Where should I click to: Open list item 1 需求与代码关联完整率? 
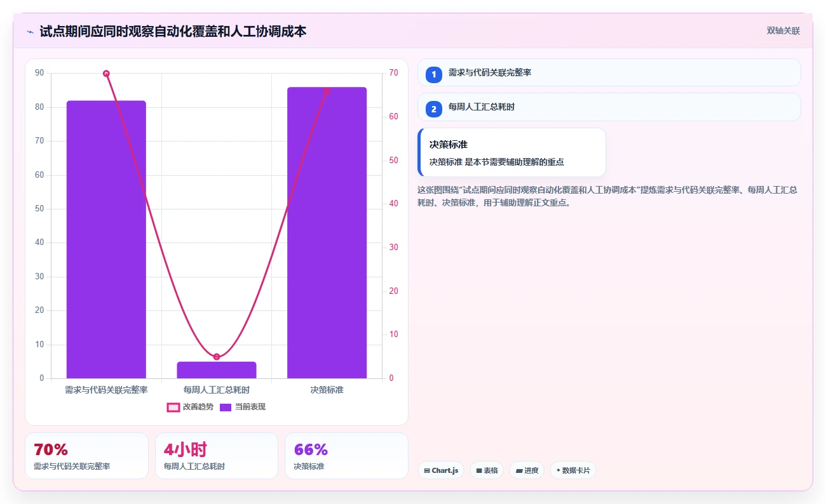[609, 72]
